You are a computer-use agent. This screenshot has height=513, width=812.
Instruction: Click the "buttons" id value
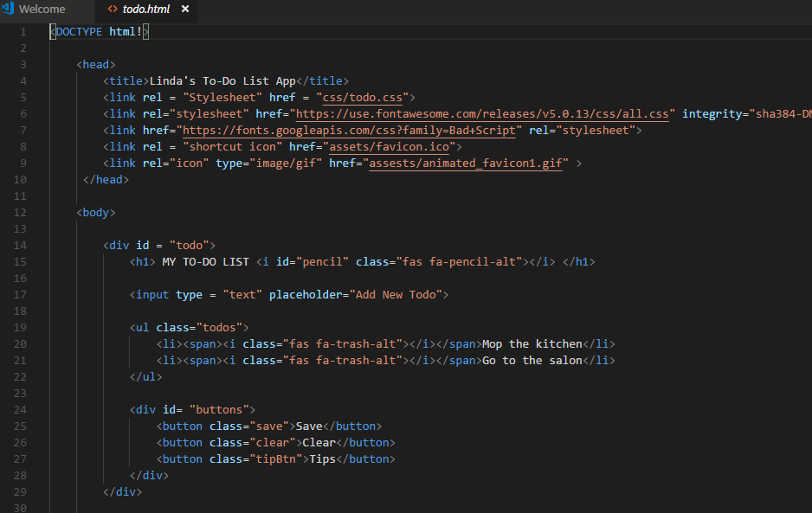coord(219,410)
